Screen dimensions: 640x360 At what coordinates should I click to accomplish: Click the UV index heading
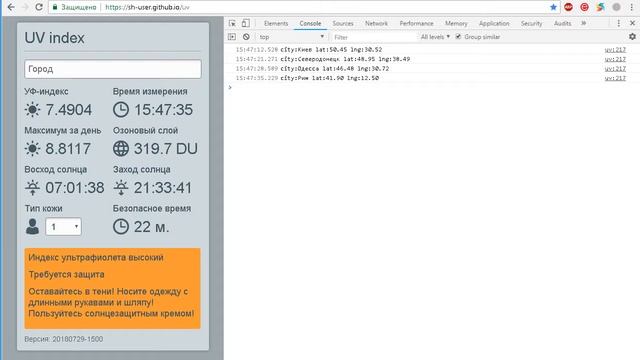pyautogui.click(x=54, y=38)
